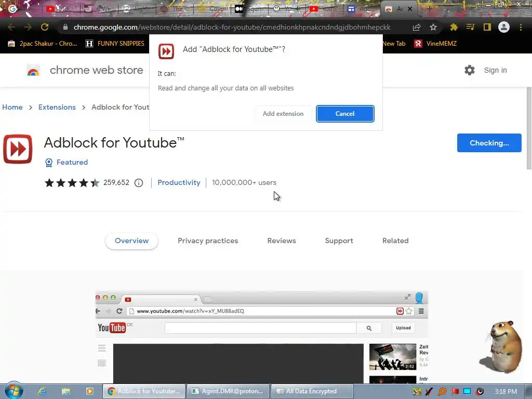The width and height of the screenshot is (532, 399).
Task: Click the 10,000,000+ users text
Action: [x=244, y=182]
